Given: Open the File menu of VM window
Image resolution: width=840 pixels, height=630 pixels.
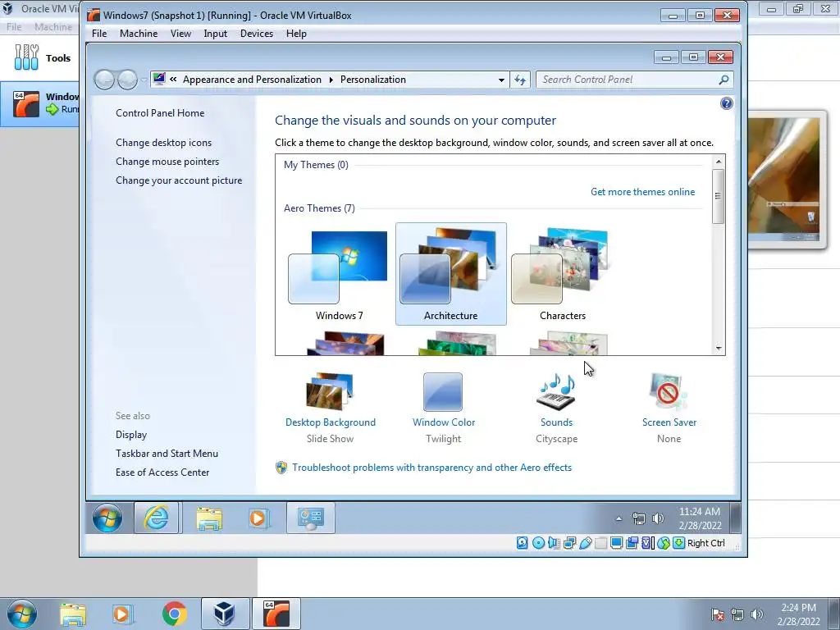Looking at the screenshot, I should tap(99, 33).
